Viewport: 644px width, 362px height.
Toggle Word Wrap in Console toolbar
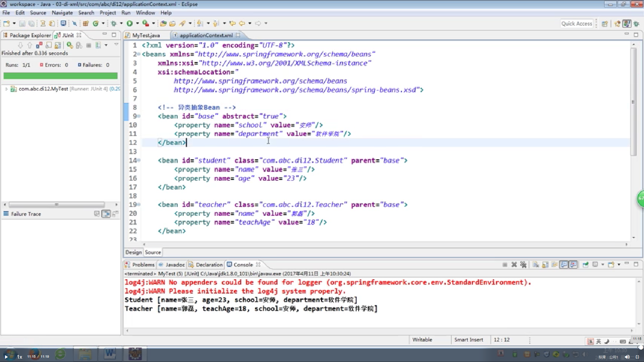tap(555, 265)
